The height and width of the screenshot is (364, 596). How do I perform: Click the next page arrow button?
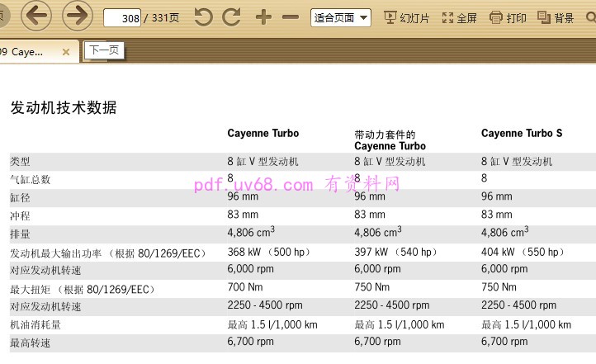pos(77,16)
